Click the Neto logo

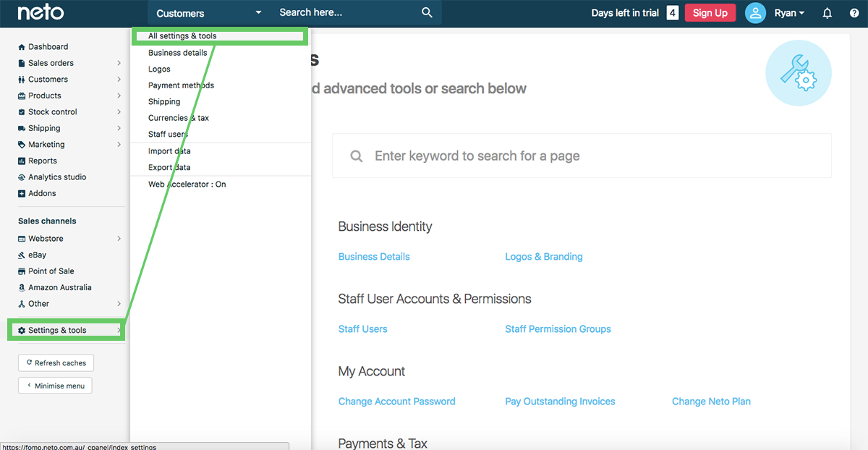click(41, 13)
